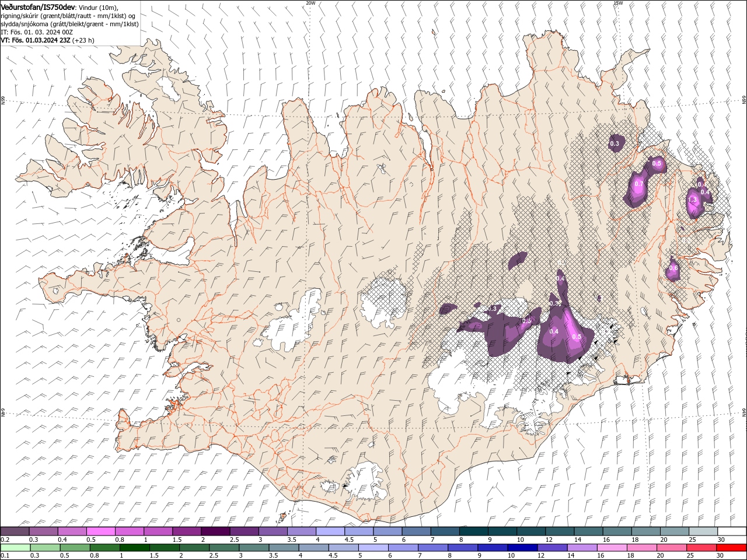Click the 0.1 label in lower legend row
The height and width of the screenshot is (560, 747).
4,555
